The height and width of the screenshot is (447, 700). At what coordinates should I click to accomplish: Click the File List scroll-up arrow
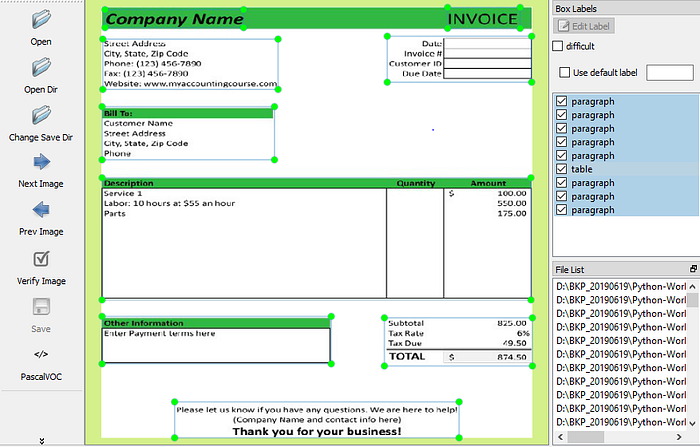click(x=692, y=286)
